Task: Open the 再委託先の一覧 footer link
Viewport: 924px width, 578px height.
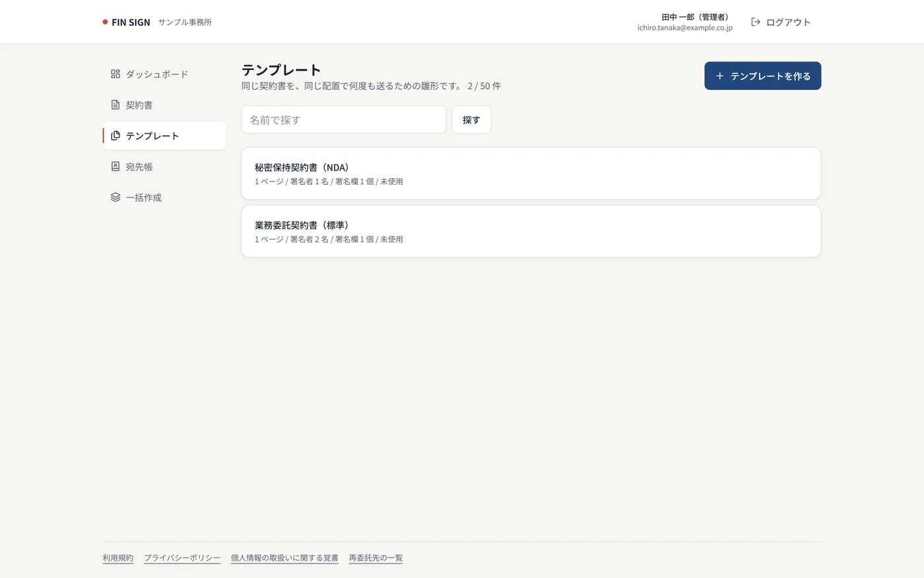Action: tap(376, 558)
